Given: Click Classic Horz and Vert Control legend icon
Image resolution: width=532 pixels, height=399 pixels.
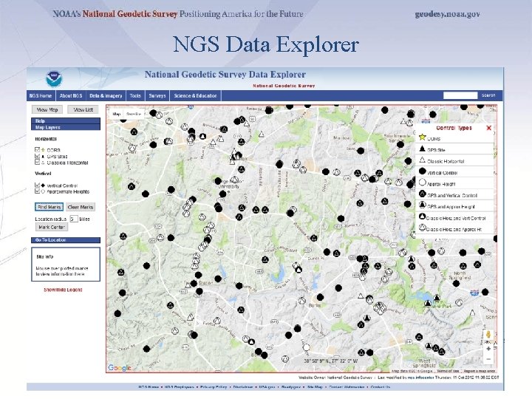Looking at the screenshot, I should point(422,216).
